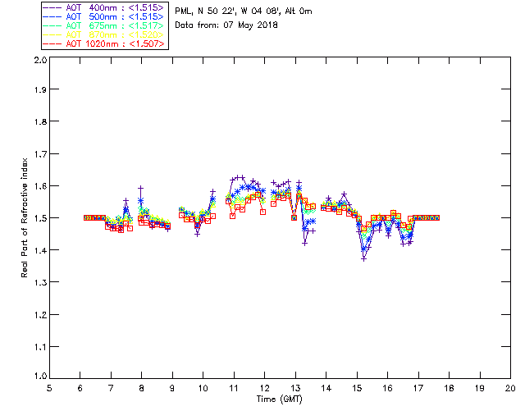
Task: Click the y-axis label 1.4
Action: (40, 250)
